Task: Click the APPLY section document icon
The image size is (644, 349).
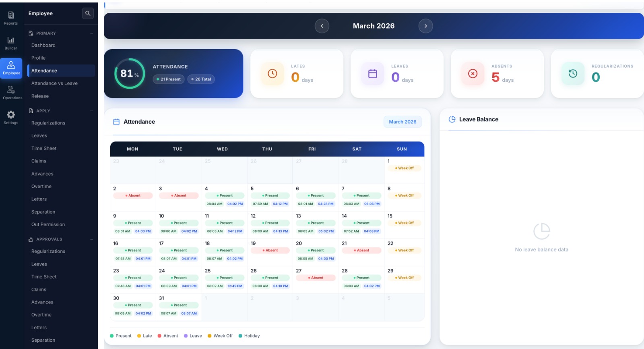Action: click(x=31, y=111)
